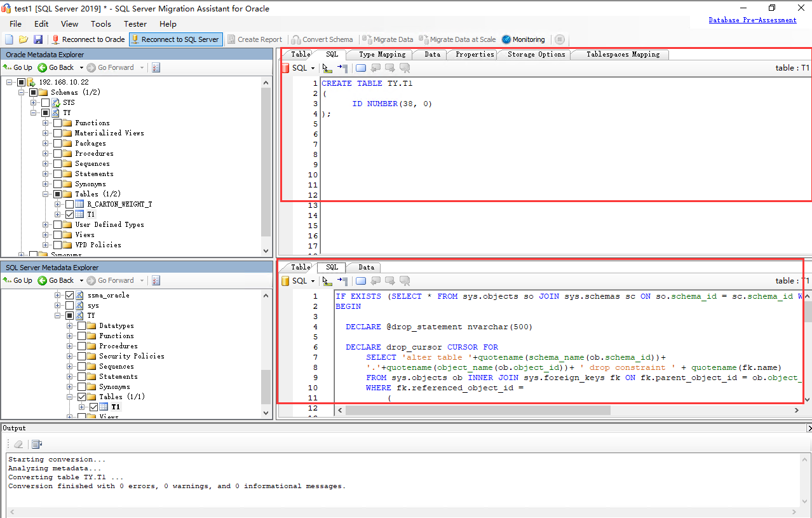Click the filter icon in SQL Server Metadata Explorer
The width and height of the screenshot is (812, 518).
[156, 280]
